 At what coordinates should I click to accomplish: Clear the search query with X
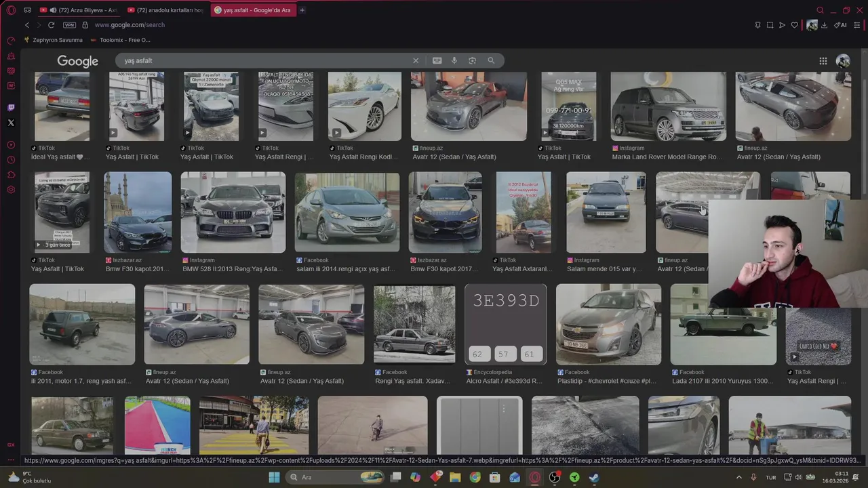(x=416, y=60)
